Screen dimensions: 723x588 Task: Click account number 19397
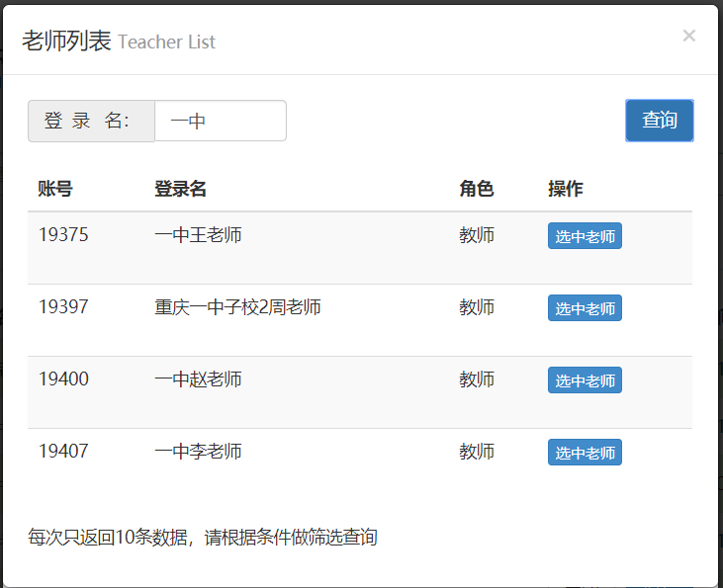coord(63,307)
